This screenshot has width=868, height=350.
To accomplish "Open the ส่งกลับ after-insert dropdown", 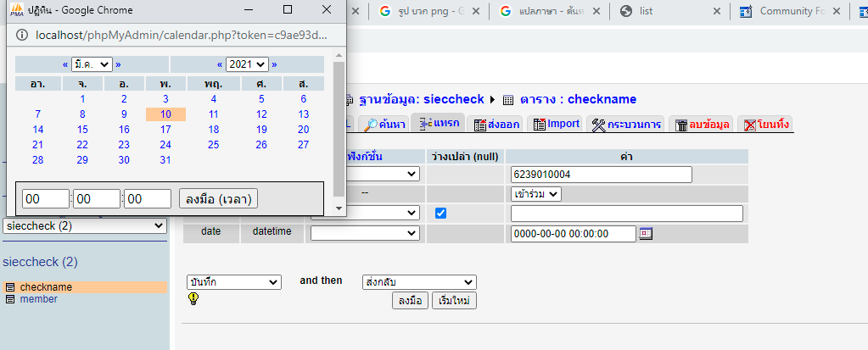I will (419, 282).
